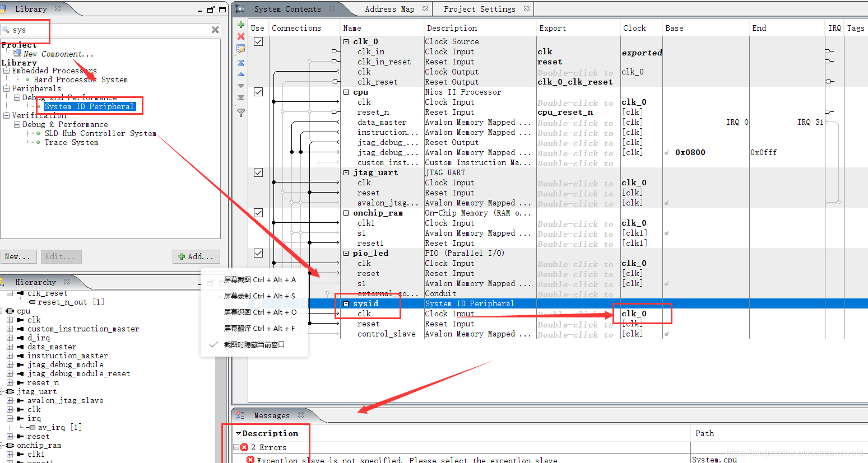Image resolution: width=868 pixels, height=463 pixels.
Task: Toggle the Use checkbox for jtag_uart
Action: 258,172
